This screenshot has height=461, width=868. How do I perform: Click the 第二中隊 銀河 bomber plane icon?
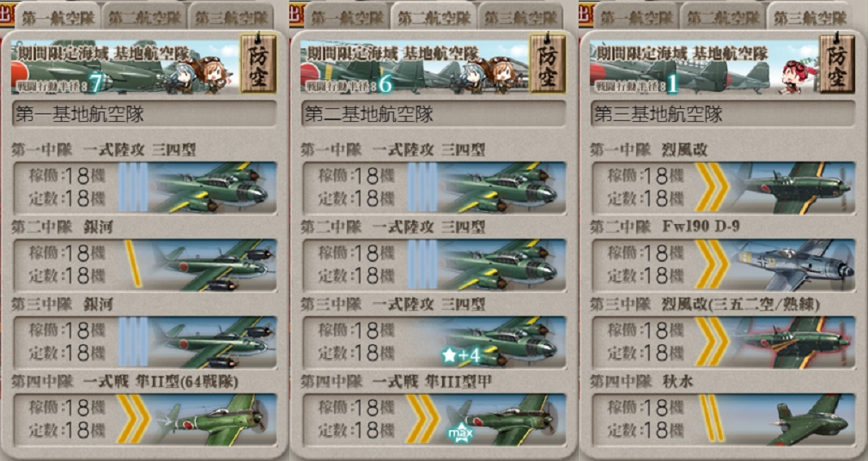click(213, 264)
